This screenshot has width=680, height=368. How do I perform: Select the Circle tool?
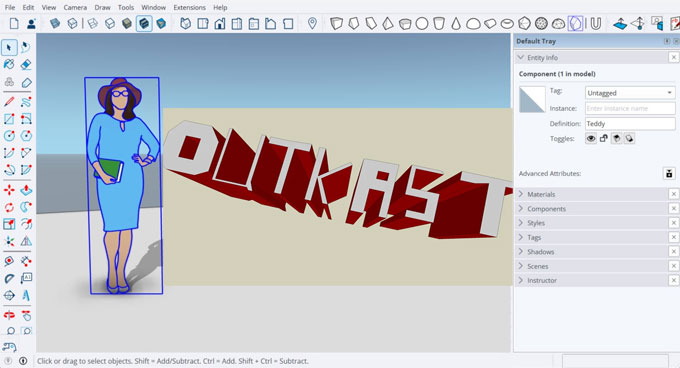pos(9,136)
